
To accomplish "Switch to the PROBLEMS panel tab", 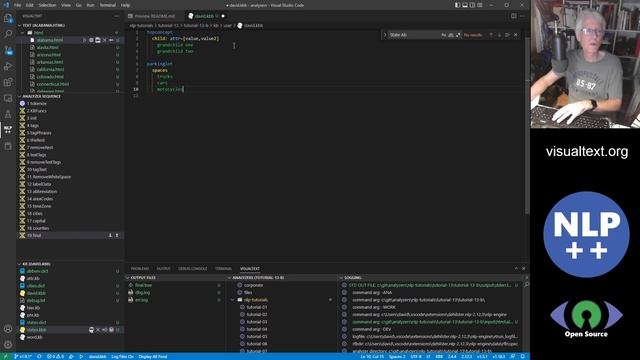I will click(140, 269).
